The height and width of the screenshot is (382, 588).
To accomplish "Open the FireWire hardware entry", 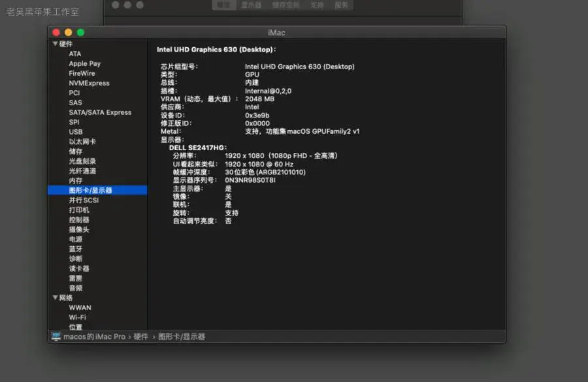I will (x=82, y=74).
